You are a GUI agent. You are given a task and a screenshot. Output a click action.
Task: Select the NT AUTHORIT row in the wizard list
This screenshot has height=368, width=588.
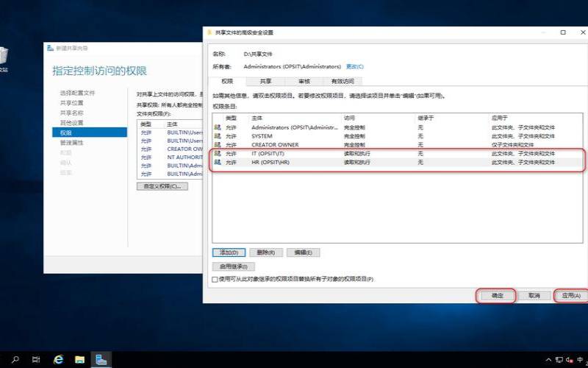(171, 158)
